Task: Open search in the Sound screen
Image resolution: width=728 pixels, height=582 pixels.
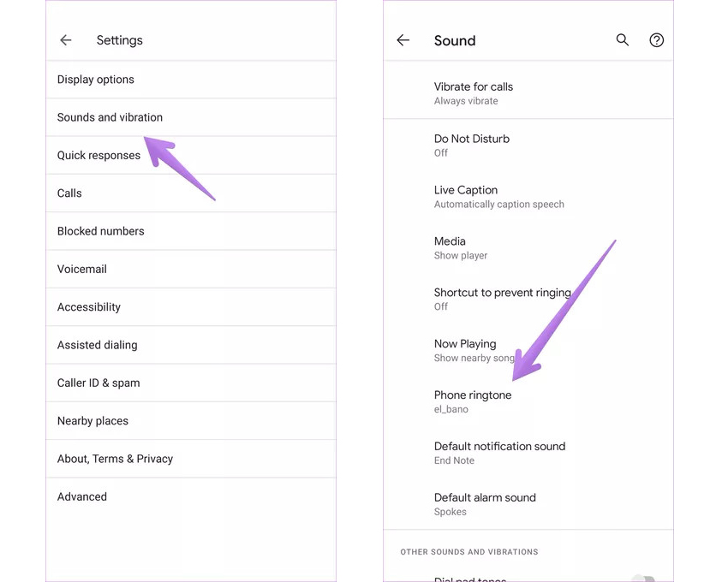Action: click(x=623, y=40)
